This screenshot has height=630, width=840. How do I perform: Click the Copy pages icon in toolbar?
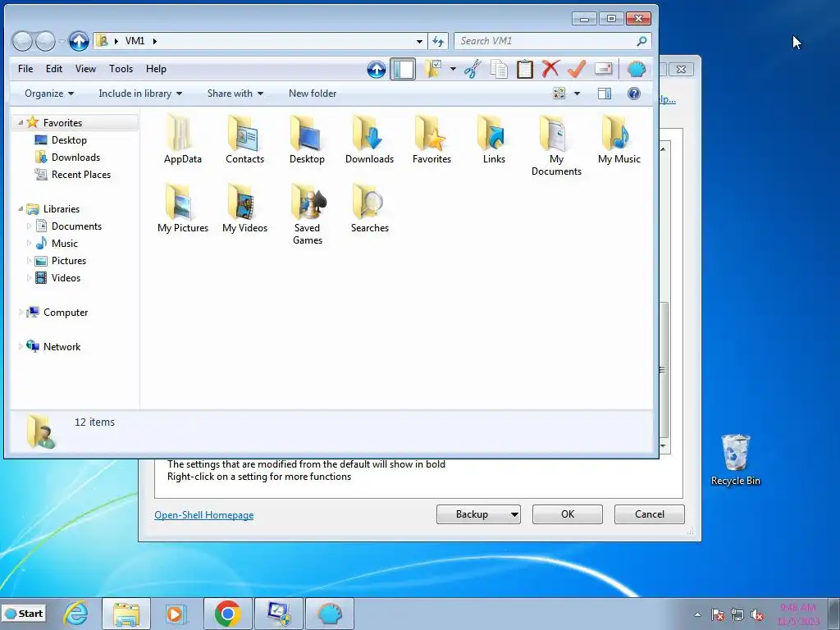499,69
